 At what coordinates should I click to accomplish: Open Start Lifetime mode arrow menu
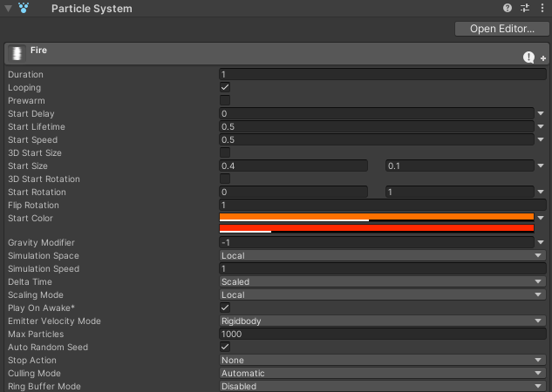541,127
